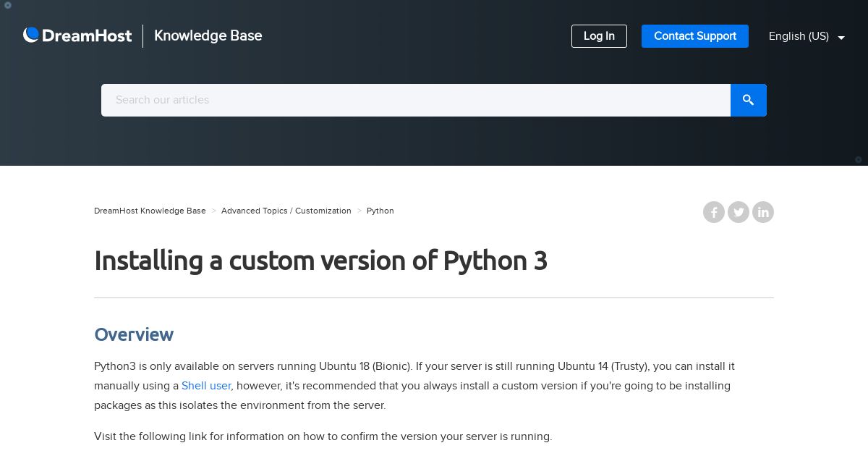Share the article on LinkedIn
The height and width of the screenshot is (456, 868).
(763, 212)
